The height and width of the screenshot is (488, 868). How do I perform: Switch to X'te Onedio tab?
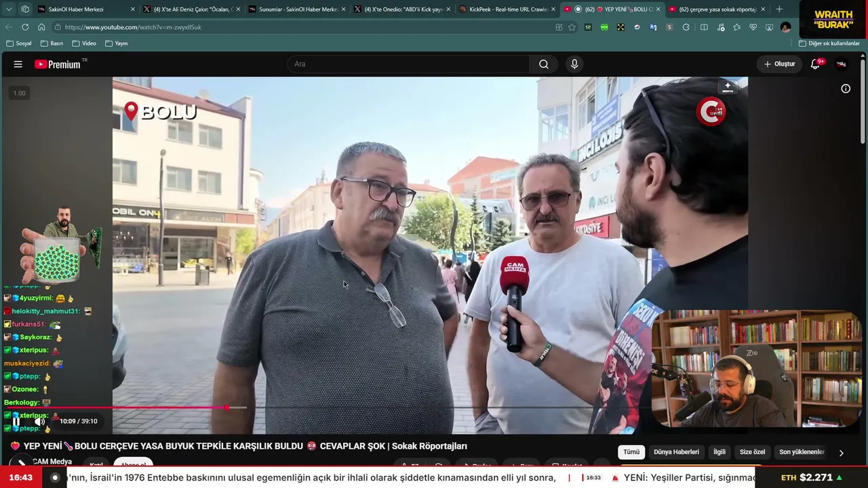(401, 9)
